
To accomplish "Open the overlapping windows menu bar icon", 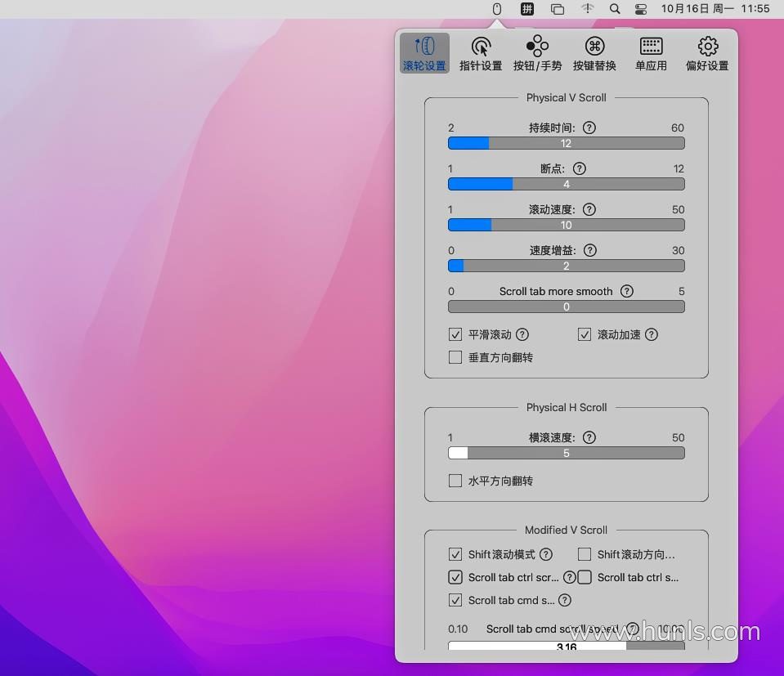I will click(557, 9).
